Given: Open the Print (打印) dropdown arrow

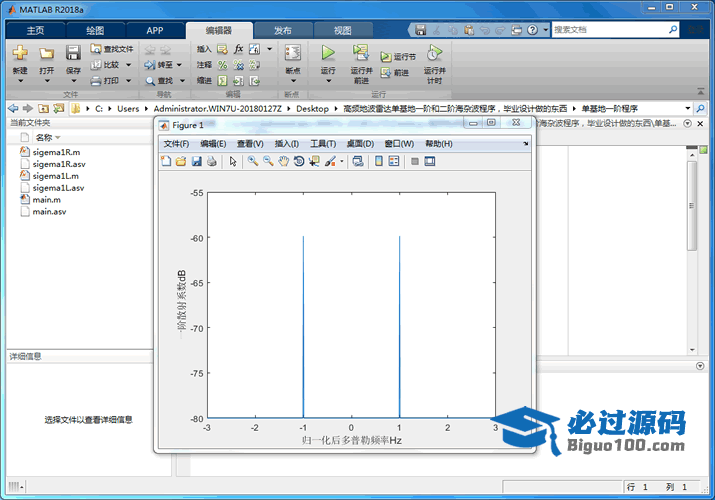Looking at the screenshot, I should coord(129,81).
